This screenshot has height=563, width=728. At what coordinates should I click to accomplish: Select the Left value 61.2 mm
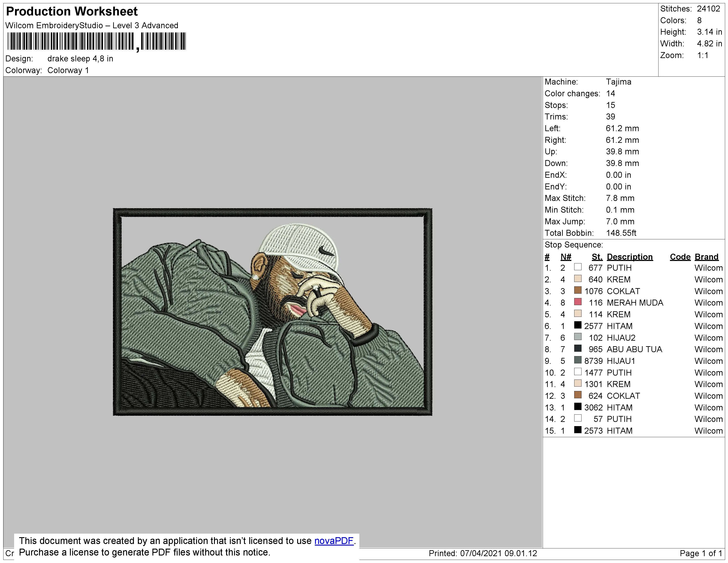[622, 128]
